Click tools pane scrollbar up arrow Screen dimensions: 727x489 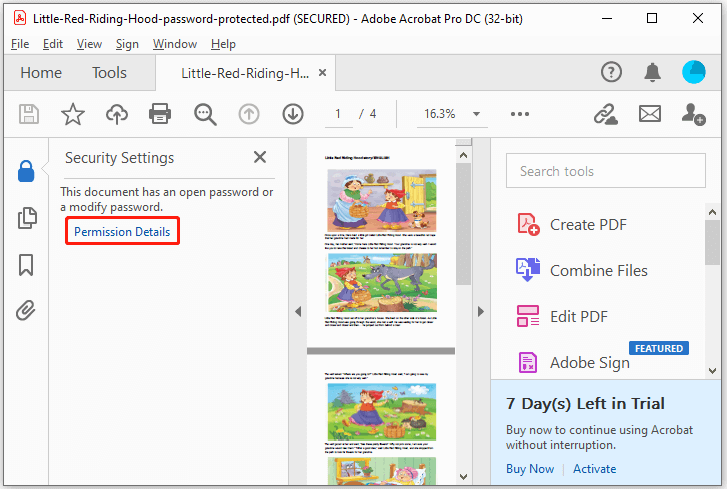[713, 212]
